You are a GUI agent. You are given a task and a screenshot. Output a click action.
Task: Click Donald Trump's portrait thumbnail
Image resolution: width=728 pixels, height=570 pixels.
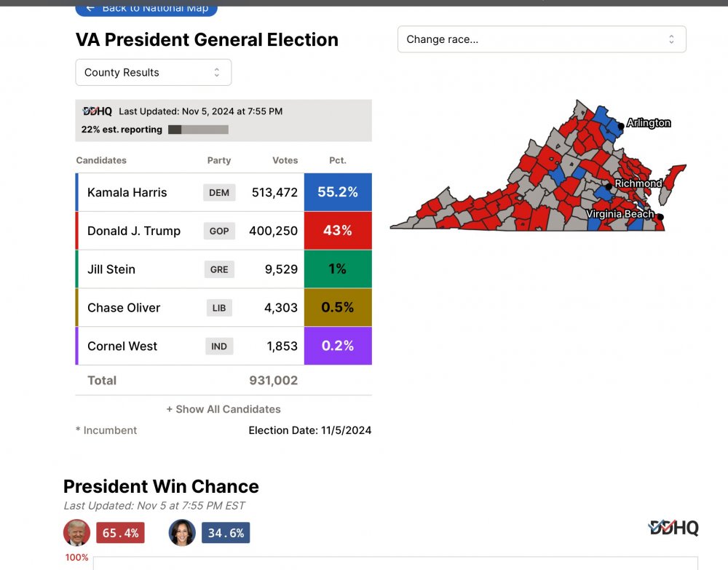[77, 533]
